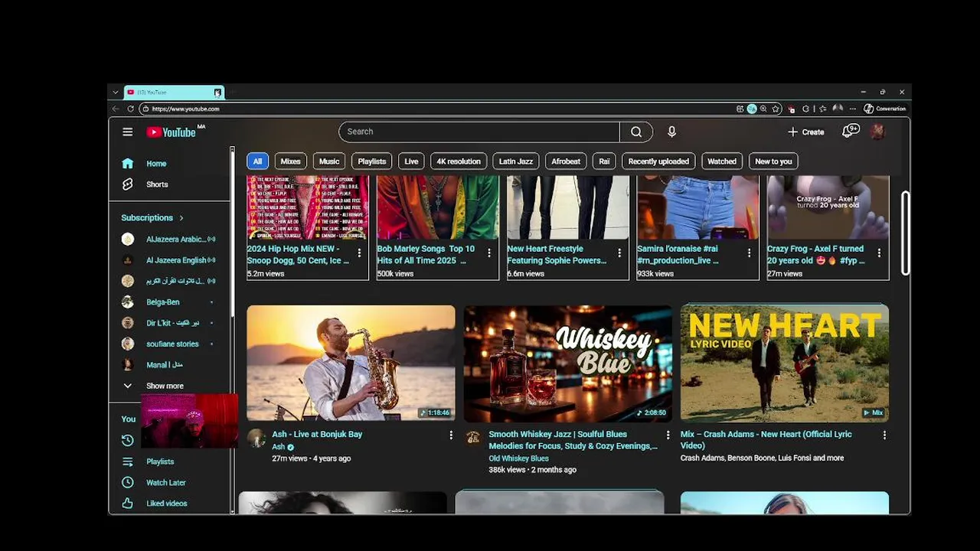The image size is (980, 551).
Task: Select the Latin Jazz filter chip
Action: pos(516,161)
